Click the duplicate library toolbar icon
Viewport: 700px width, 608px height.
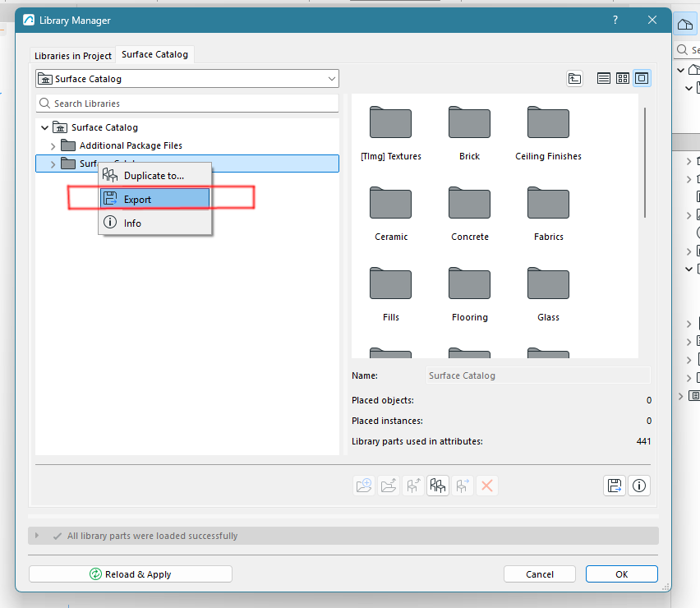coord(437,486)
